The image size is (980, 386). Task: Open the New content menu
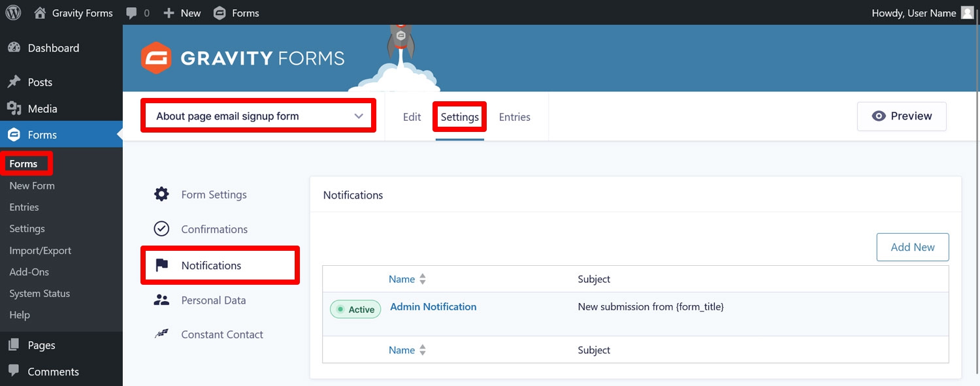(x=182, y=13)
